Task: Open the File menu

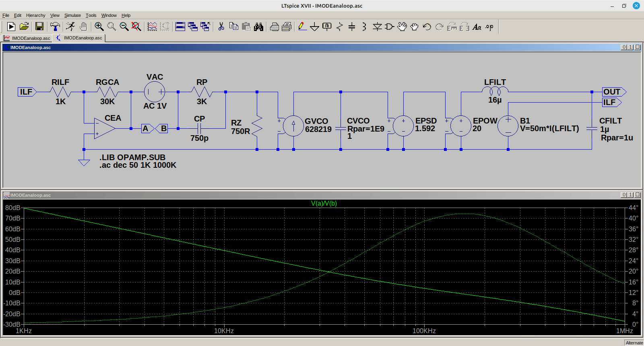Action: coord(6,15)
